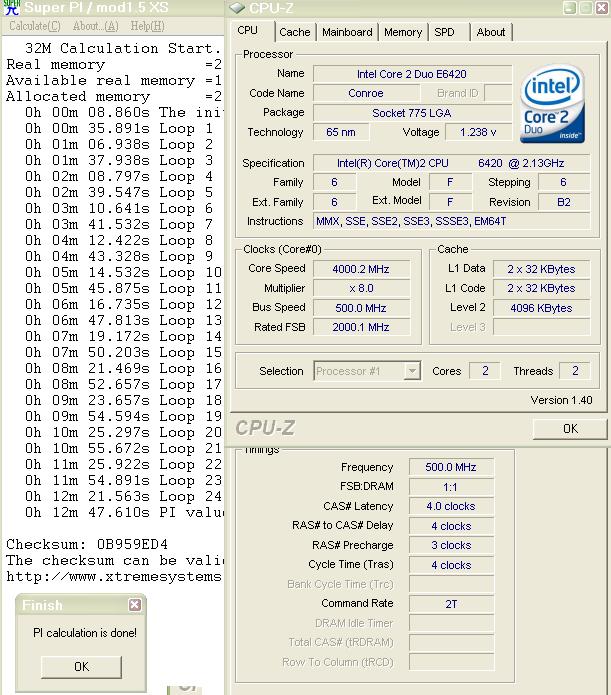Open the About(A) menu in Super PI
This screenshot has height=695, width=611.
pyautogui.click(x=95, y=26)
